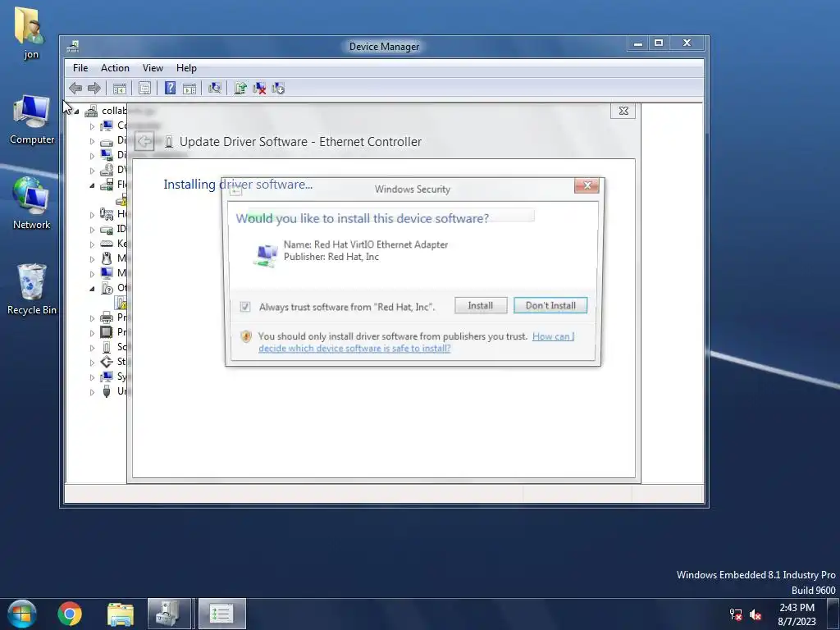Select the USB plug icon in the tree
This screenshot has height=630, width=840.
tap(107, 391)
